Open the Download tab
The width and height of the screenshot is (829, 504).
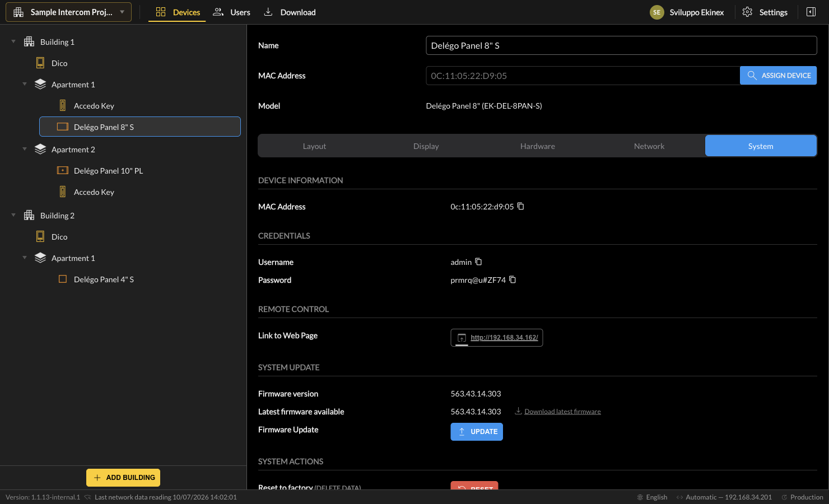pyautogui.click(x=290, y=12)
